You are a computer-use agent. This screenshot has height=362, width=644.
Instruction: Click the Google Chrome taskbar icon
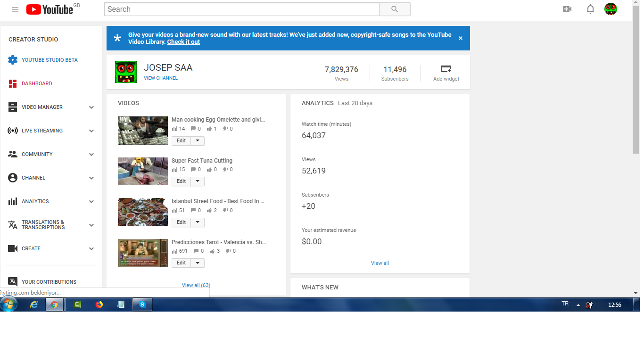(x=54, y=304)
